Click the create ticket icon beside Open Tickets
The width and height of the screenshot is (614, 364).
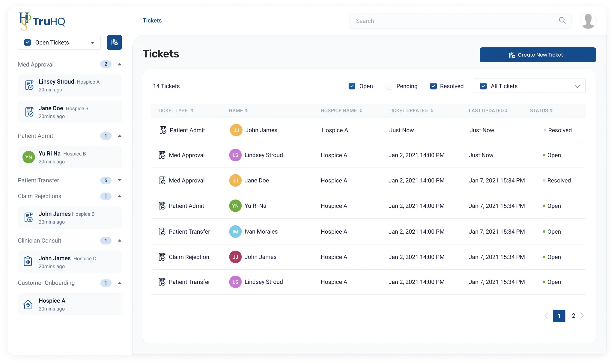pyautogui.click(x=114, y=42)
